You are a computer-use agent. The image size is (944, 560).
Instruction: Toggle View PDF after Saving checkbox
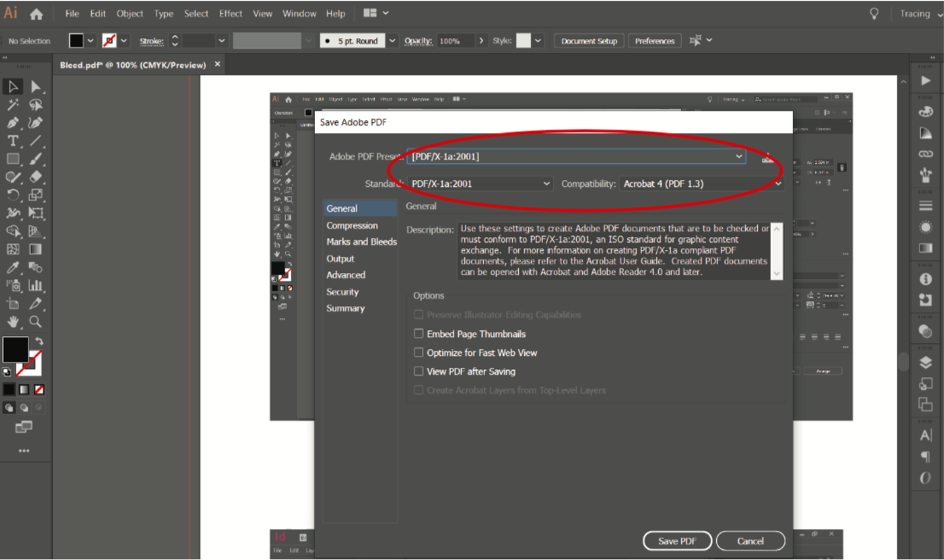click(418, 371)
